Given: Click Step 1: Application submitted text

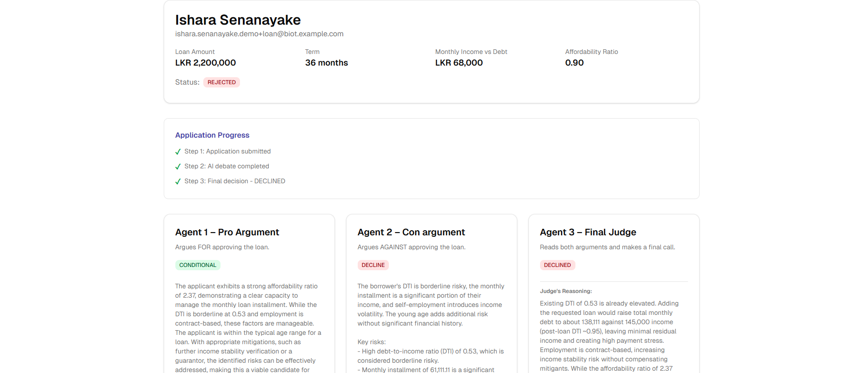Looking at the screenshot, I should [x=227, y=152].
